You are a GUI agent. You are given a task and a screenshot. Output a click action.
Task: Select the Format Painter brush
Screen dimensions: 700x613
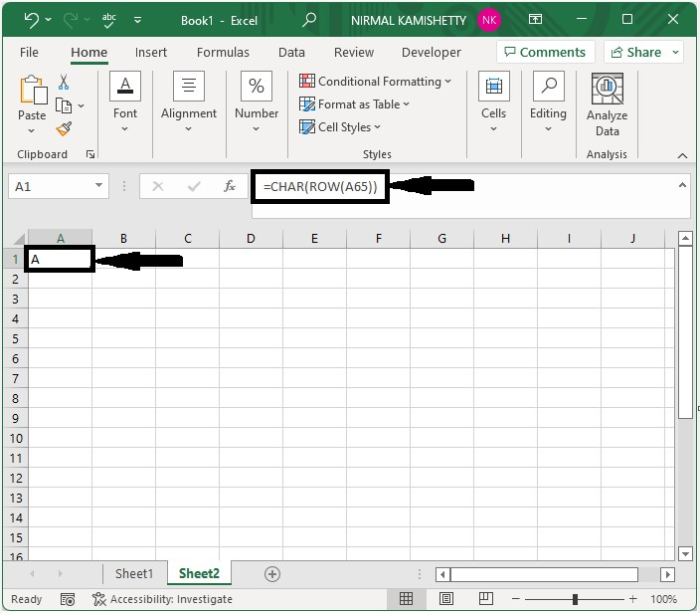click(x=64, y=129)
